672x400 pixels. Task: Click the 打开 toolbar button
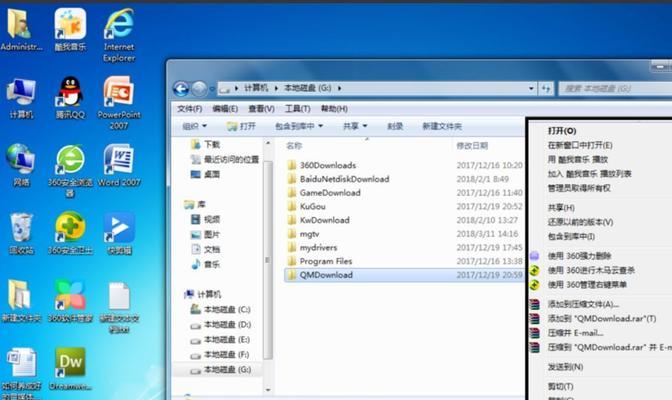click(241, 126)
